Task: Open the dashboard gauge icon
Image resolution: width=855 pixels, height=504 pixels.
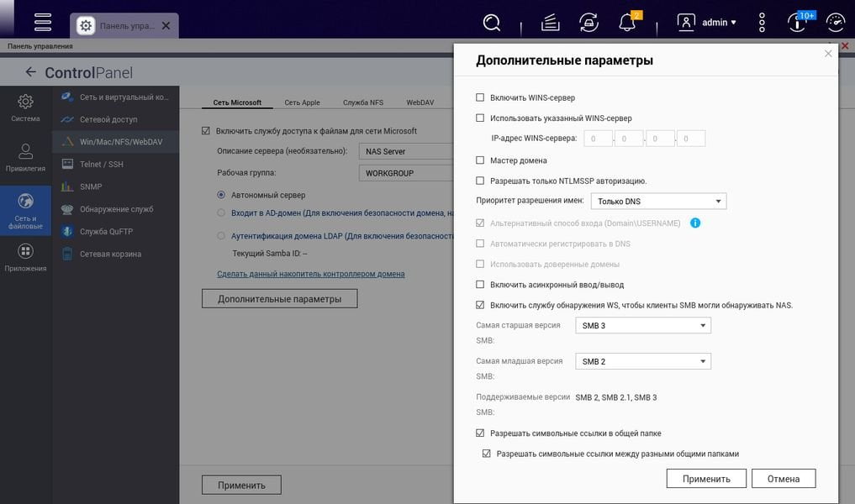Action: coord(836,23)
